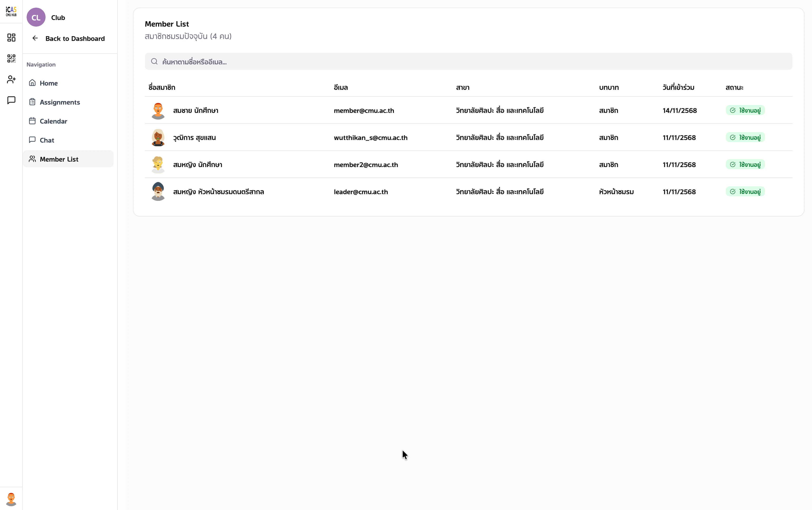Click the check icon in member@cmu.ac.th status badge

click(732, 110)
